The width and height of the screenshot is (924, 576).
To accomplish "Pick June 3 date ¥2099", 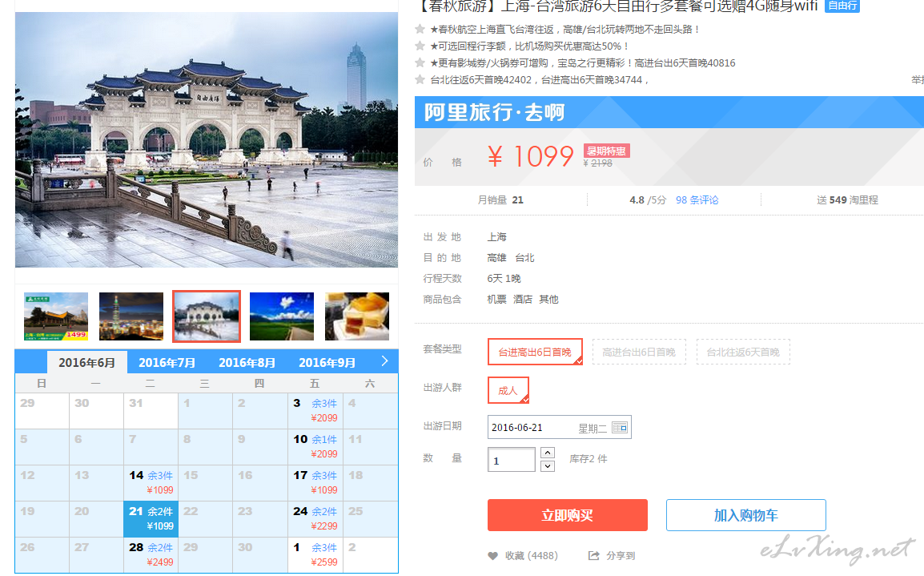I will [x=315, y=410].
